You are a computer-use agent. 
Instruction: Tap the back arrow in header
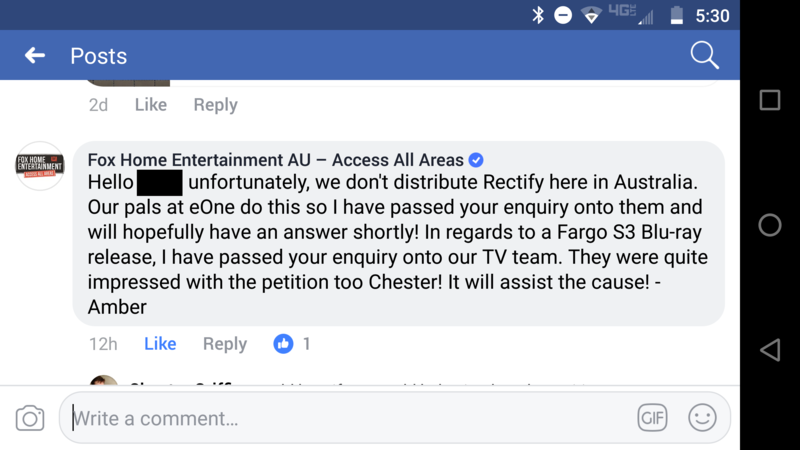pyautogui.click(x=35, y=56)
